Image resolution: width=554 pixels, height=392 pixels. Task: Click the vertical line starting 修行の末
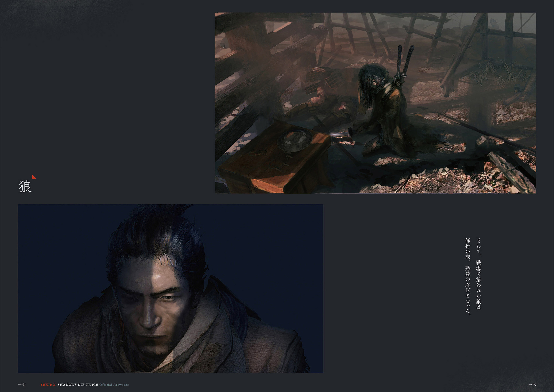[x=468, y=277]
